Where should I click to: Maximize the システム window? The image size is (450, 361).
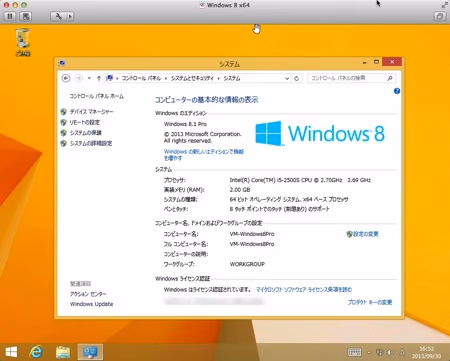coord(376,62)
